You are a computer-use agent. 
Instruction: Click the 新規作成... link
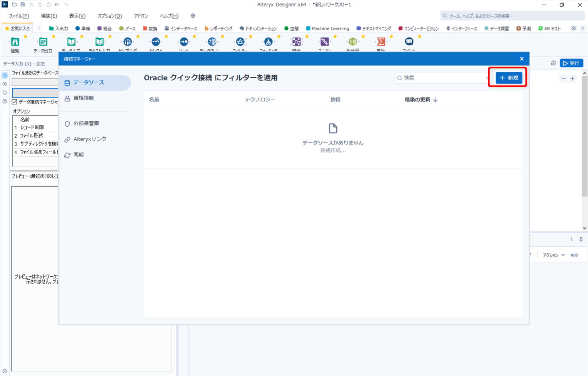tap(333, 150)
